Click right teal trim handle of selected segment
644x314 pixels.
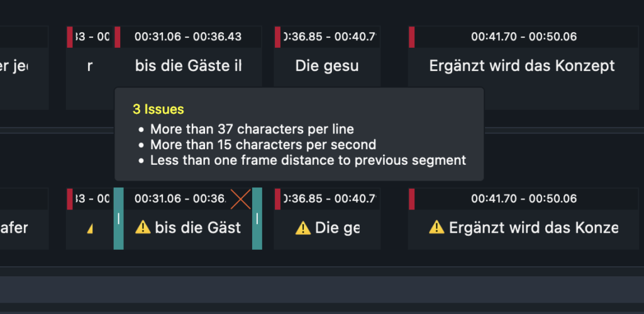tap(257, 218)
